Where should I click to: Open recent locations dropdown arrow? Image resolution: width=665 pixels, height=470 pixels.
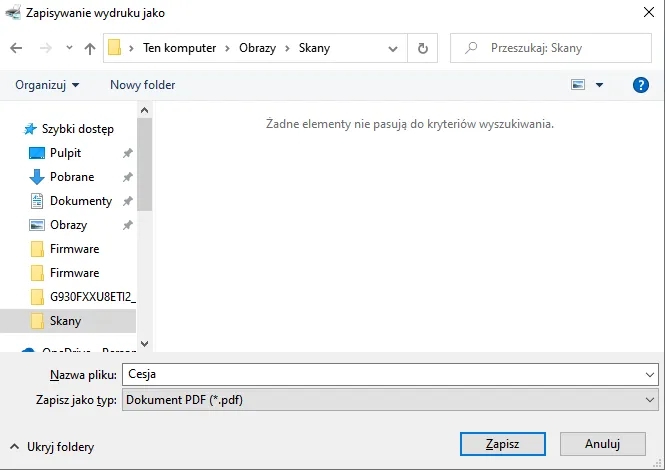click(68, 47)
